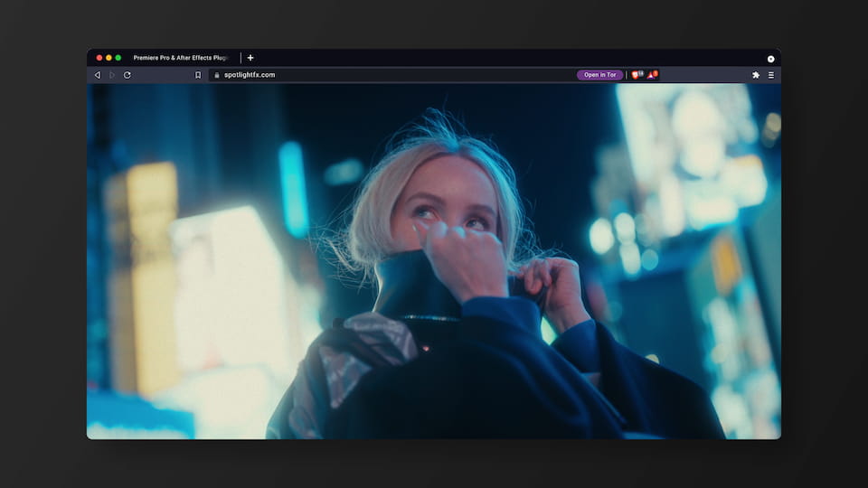View site security via the padlock icon
868x488 pixels.
point(216,75)
